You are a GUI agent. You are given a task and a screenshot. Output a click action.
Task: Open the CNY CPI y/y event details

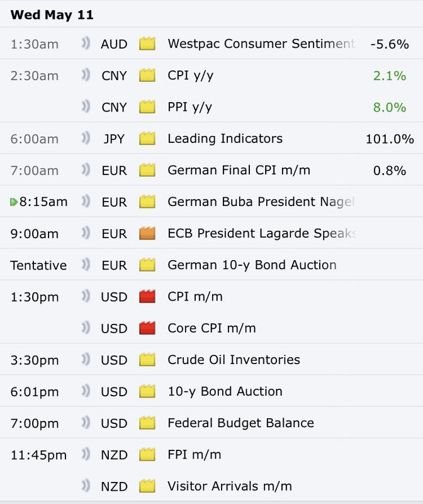click(191, 76)
